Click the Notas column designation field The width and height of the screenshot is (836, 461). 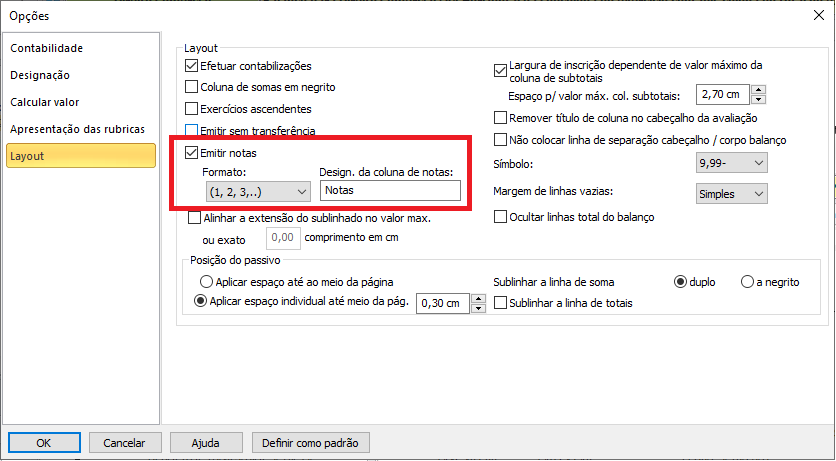coord(390,191)
